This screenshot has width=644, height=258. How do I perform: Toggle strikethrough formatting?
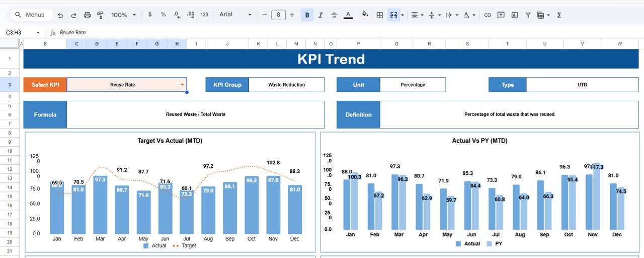coord(334,15)
